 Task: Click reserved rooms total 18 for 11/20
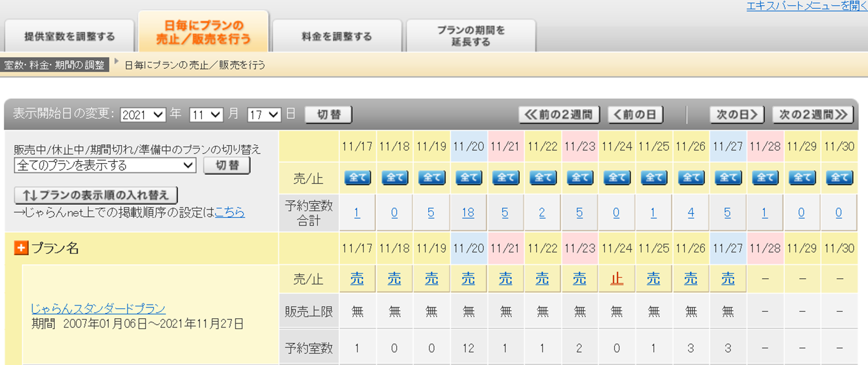(x=468, y=212)
